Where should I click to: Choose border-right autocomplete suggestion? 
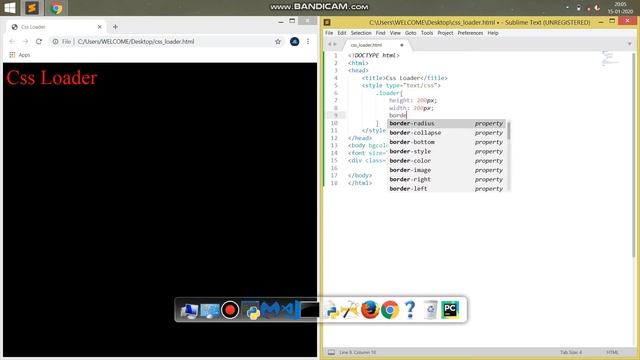tap(447, 180)
